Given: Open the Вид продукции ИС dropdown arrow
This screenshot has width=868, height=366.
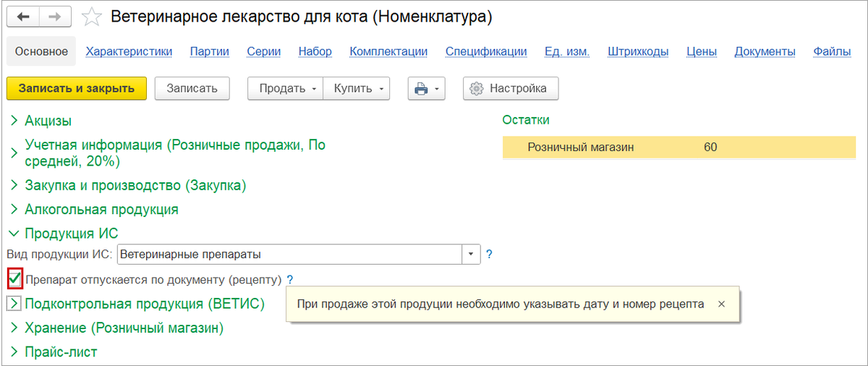Looking at the screenshot, I should pyautogui.click(x=471, y=255).
